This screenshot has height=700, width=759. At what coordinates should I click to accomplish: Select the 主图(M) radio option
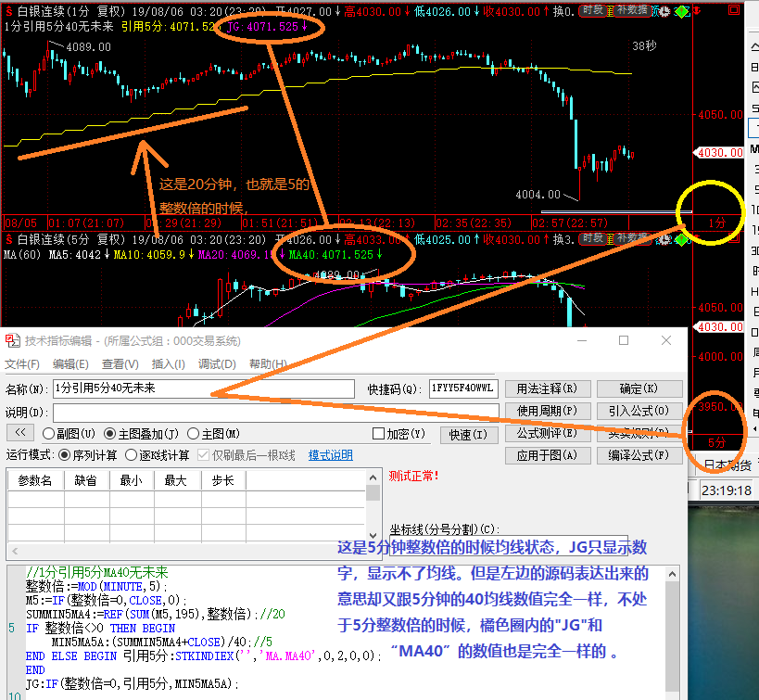193,434
